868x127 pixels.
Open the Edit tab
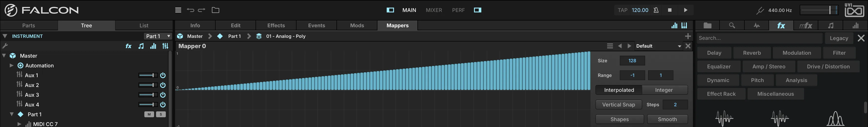[x=236, y=25]
